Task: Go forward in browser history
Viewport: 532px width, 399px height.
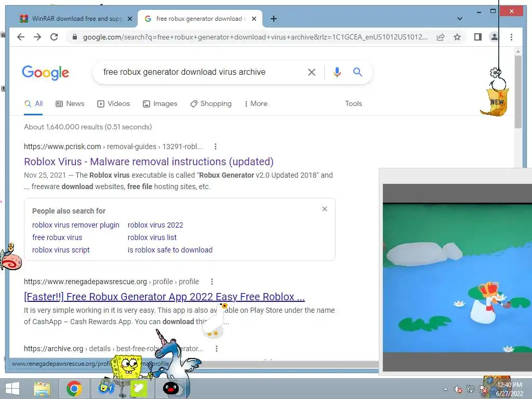Action: [37, 37]
